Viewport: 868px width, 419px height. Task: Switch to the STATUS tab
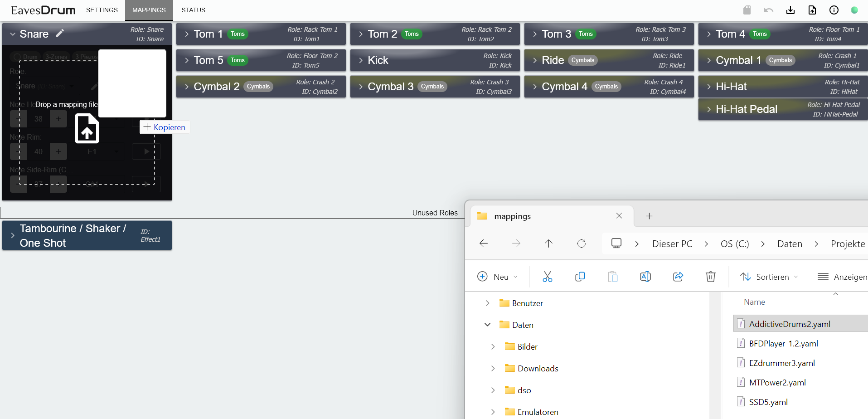pyautogui.click(x=193, y=10)
